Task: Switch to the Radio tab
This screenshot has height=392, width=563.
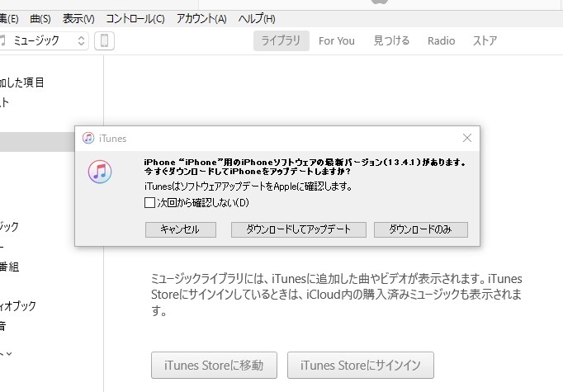Action: coord(442,41)
